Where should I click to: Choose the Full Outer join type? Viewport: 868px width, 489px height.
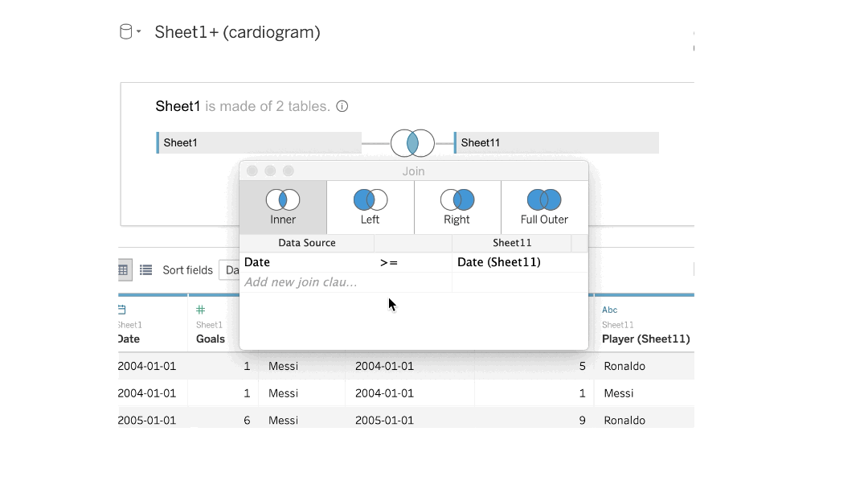pyautogui.click(x=544, y=208)
